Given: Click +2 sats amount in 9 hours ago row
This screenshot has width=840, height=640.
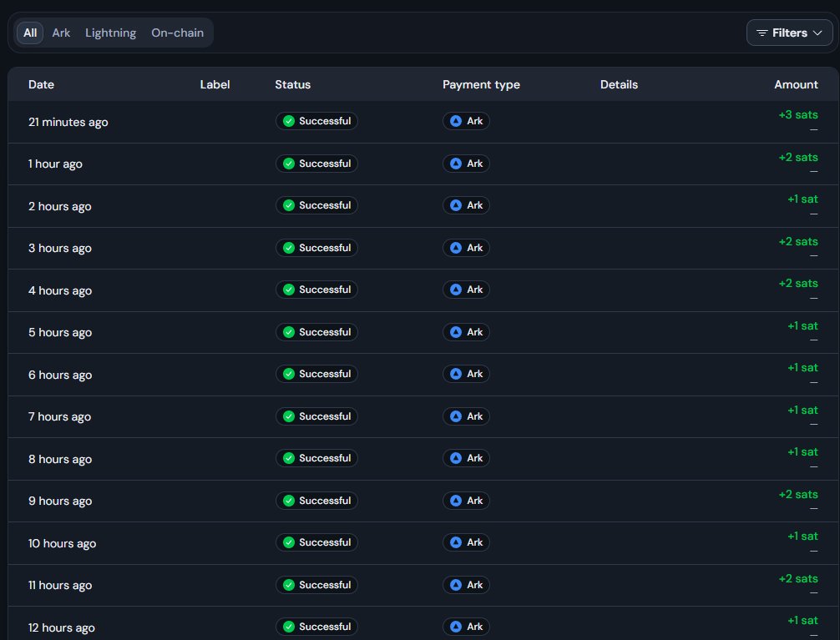Looking at the screenshot, I should 798,494.
